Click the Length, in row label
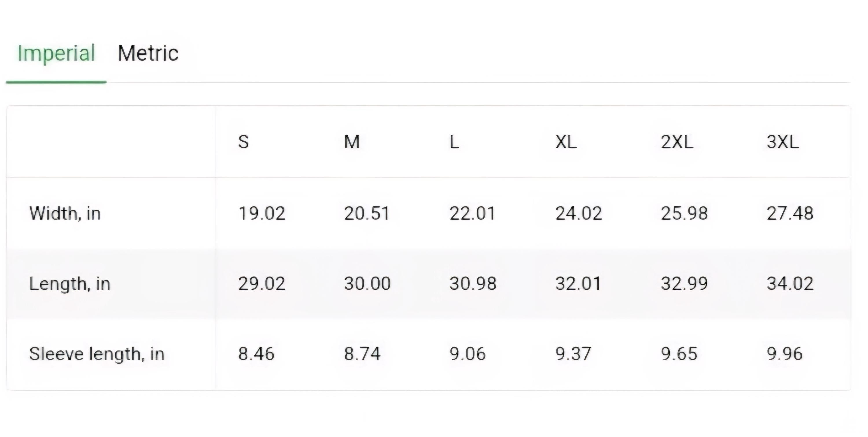Viewport: 868px width, 437px height. click(x=70, y=284)
